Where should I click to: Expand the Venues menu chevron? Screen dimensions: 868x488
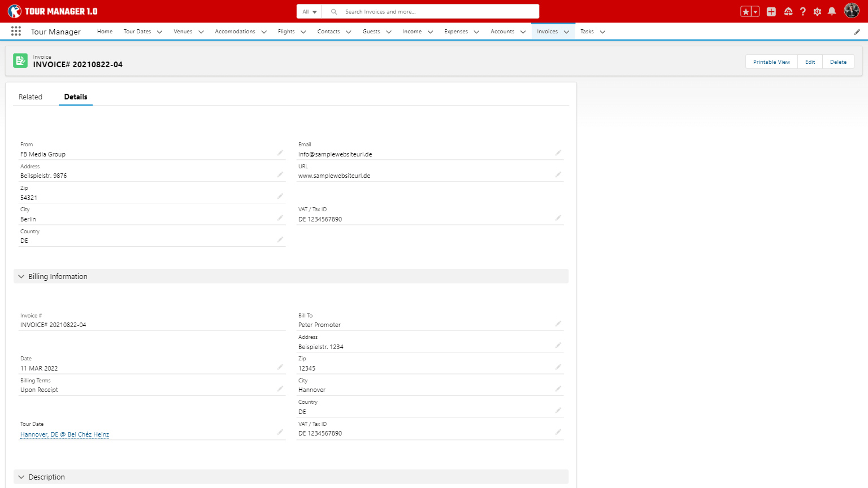pyautogui.click(x=201, y=32)
